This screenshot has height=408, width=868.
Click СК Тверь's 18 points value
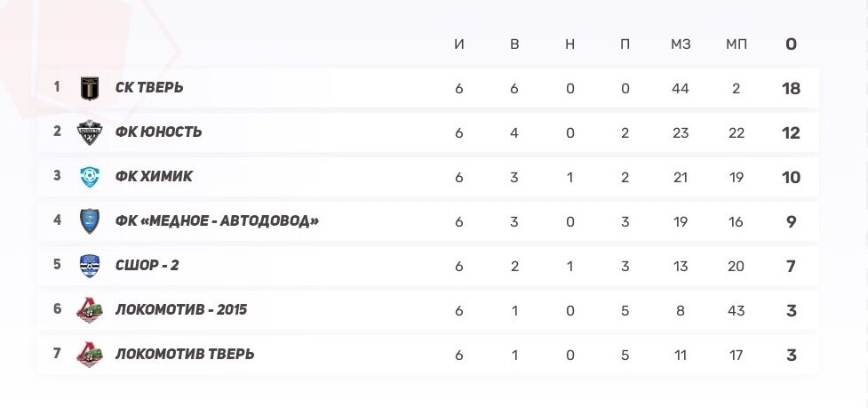click(x=791, y=88)
